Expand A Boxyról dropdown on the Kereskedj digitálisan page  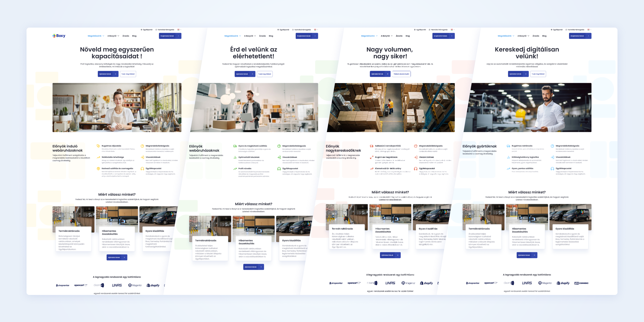[523, 36]
